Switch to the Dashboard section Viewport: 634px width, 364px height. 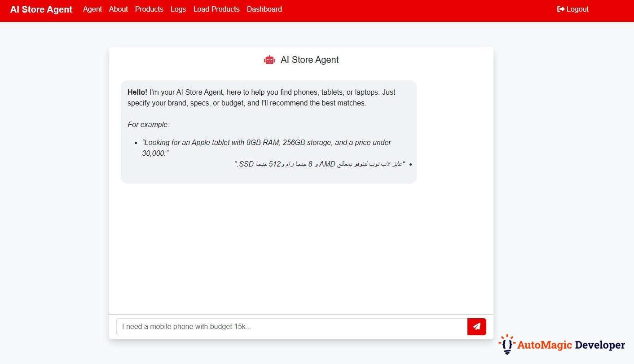point(264,9)
